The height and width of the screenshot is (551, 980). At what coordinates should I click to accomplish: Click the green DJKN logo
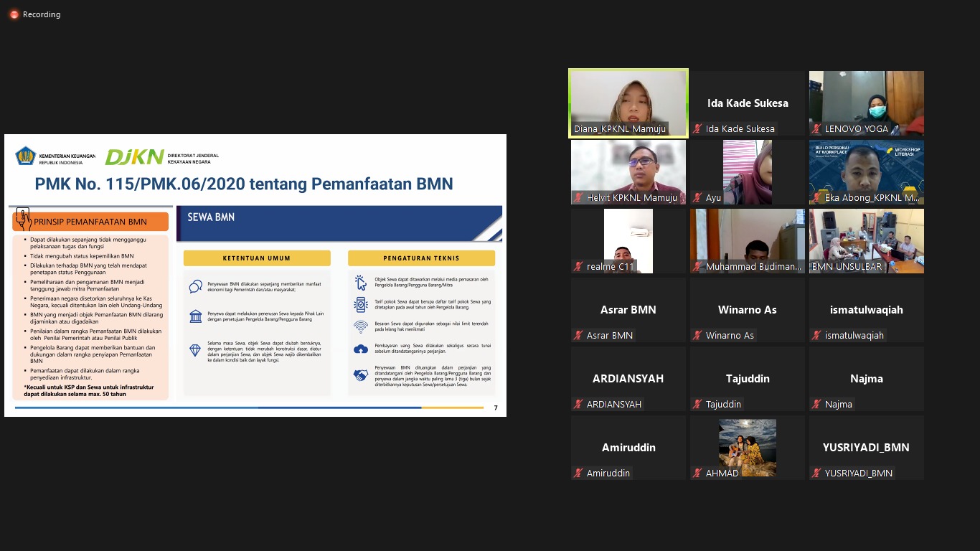tap(134, 157)
